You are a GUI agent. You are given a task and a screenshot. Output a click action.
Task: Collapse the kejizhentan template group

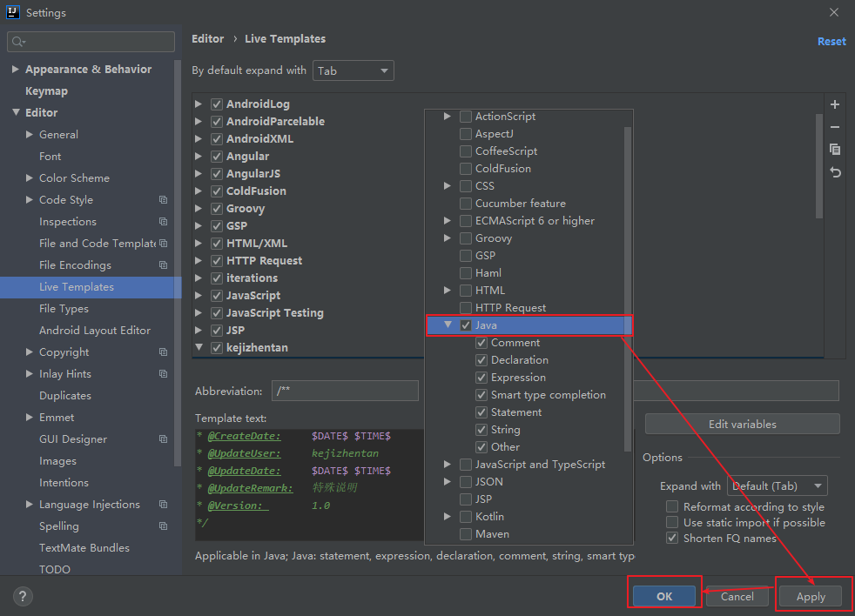(x=199, y=347)
